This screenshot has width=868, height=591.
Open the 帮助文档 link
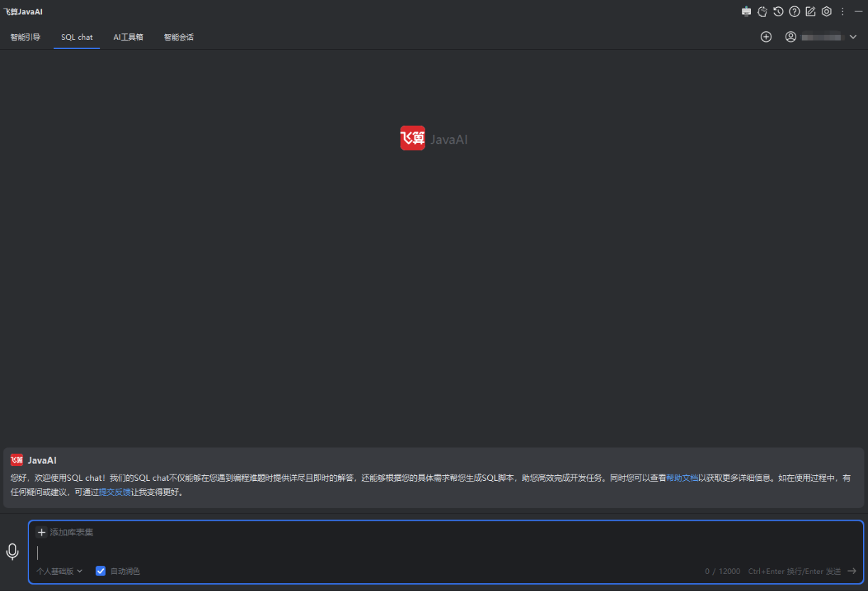coord(682,478)
